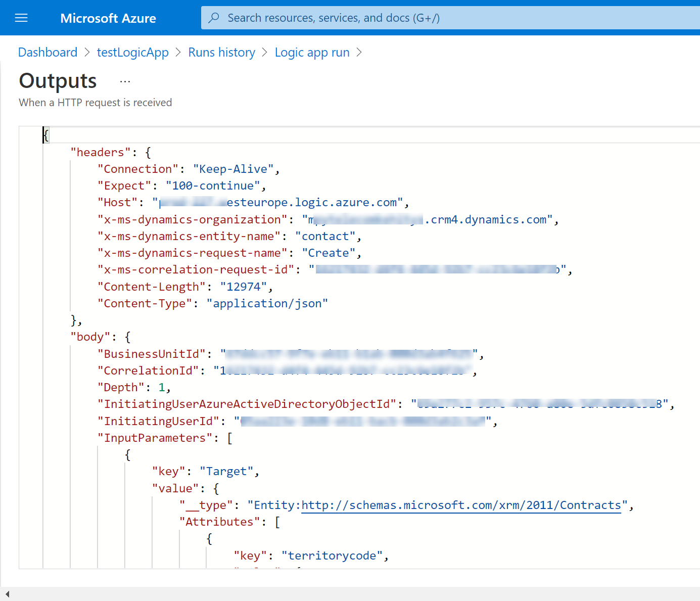Click the chevron after Dashboard breadcrumb
Viewport: 700px width, 601px height.
click(x=87, y=53)
